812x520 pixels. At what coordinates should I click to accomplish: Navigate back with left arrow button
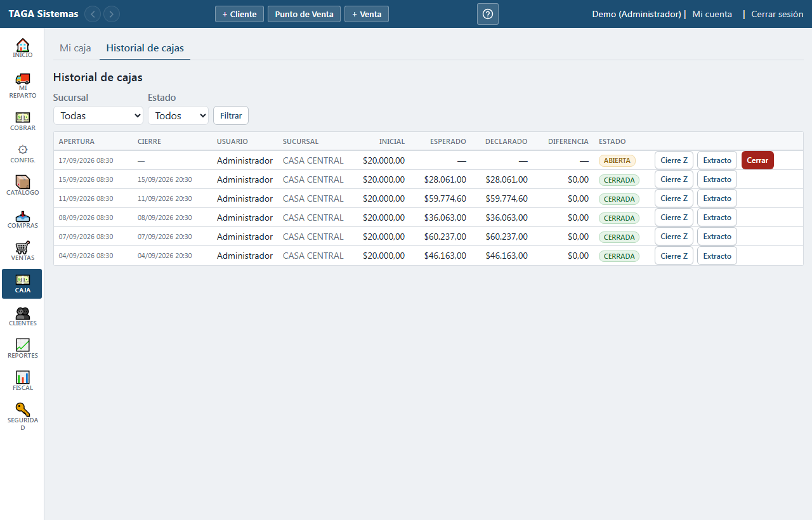coord(93,14)
